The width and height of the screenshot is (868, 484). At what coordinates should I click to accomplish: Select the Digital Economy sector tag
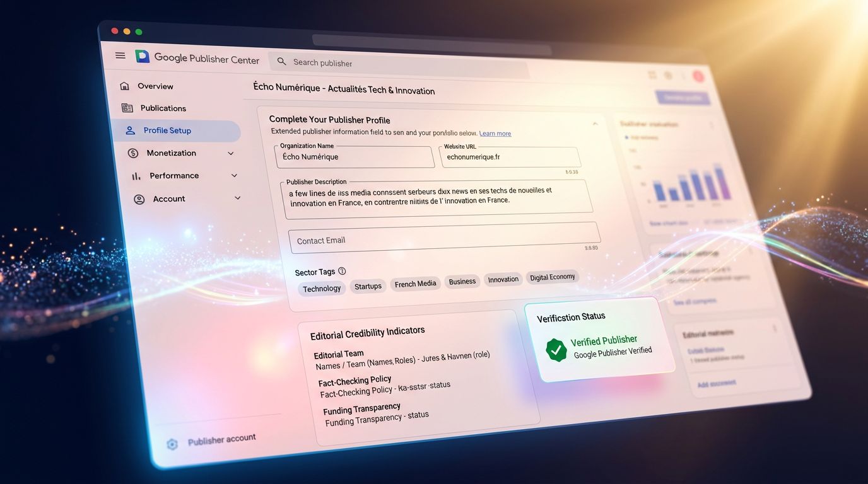[553, 277]
